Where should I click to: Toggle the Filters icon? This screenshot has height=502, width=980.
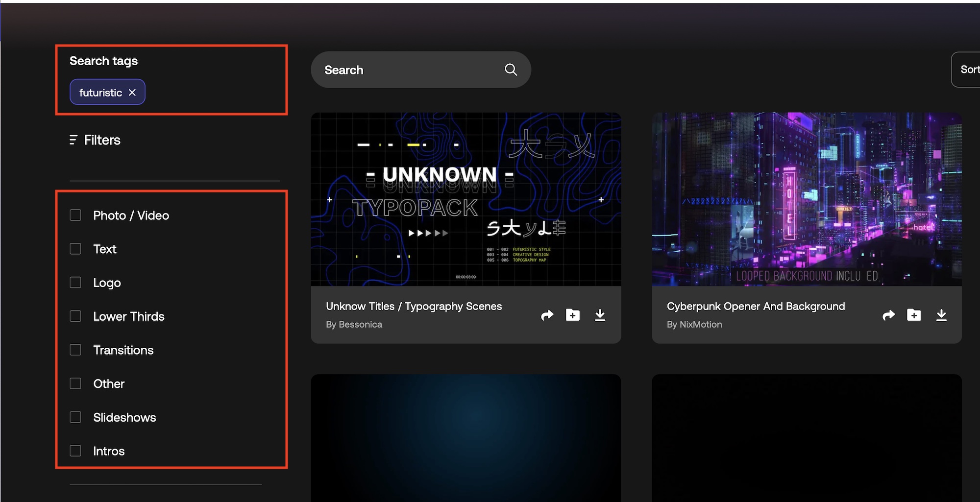(73, 140)
